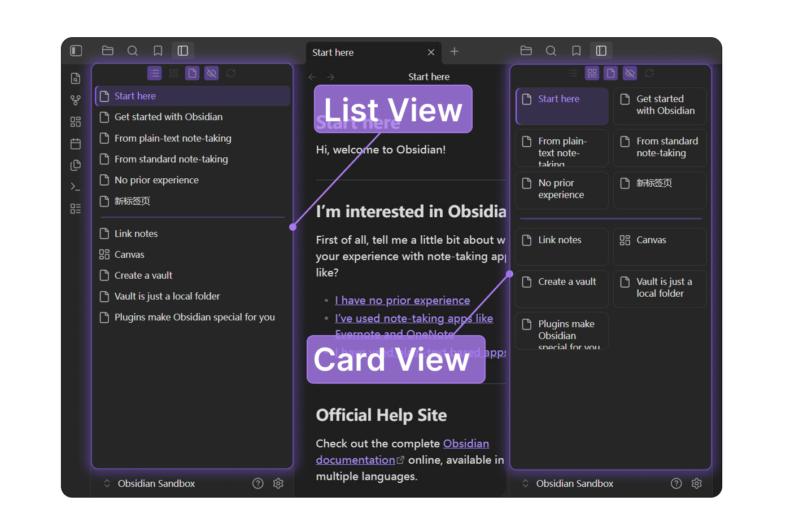Open 'No prior experience' in the list
The width and height of the screenshot is (799, 532).
pos(193,180)
